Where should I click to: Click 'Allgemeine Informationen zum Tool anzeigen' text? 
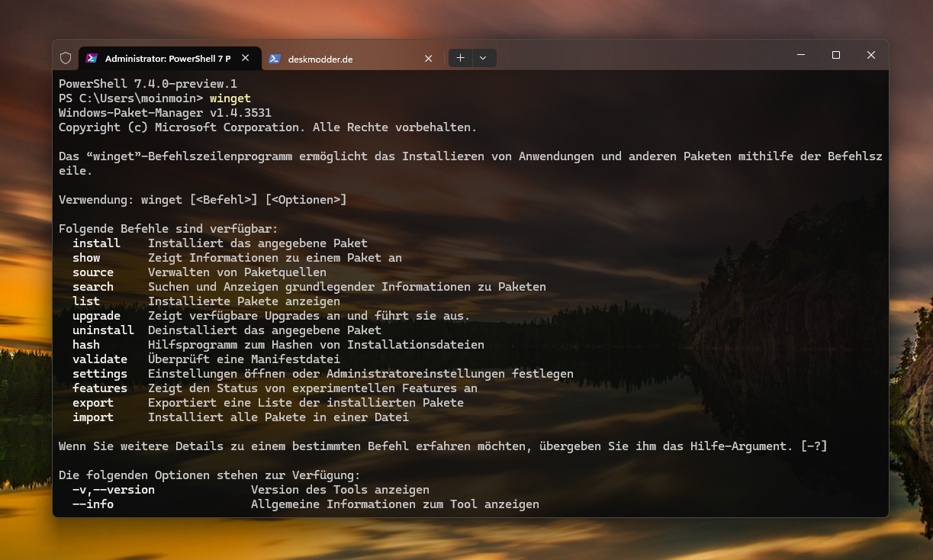pyautogui.click(x=395, y=504)
